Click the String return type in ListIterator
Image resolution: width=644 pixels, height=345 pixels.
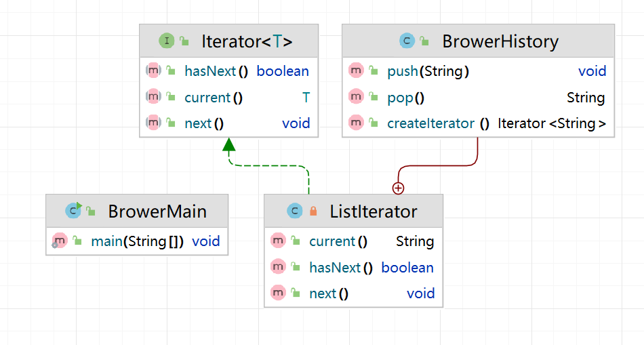[415, 241]
